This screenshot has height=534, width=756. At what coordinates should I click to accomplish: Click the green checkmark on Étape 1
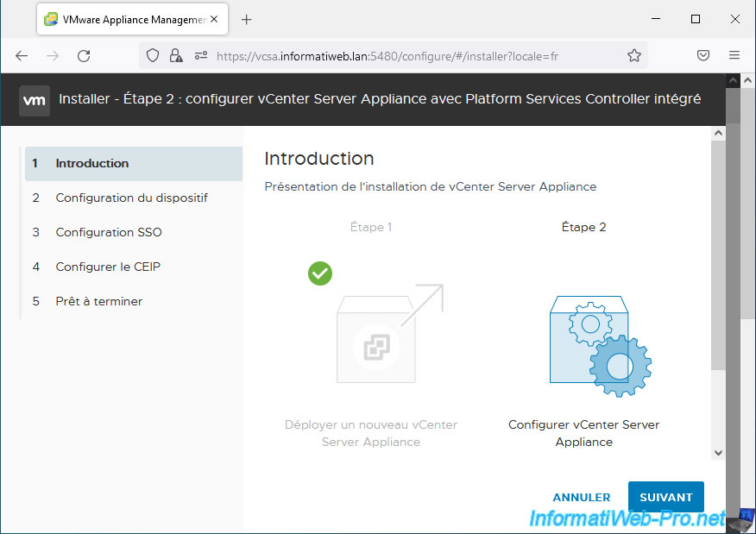[x=320, y=273]
